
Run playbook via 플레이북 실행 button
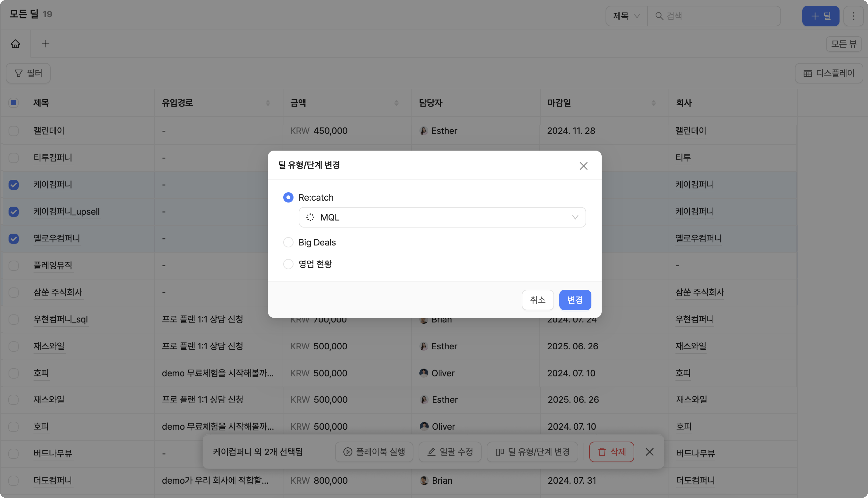click(x=374, y=452)
